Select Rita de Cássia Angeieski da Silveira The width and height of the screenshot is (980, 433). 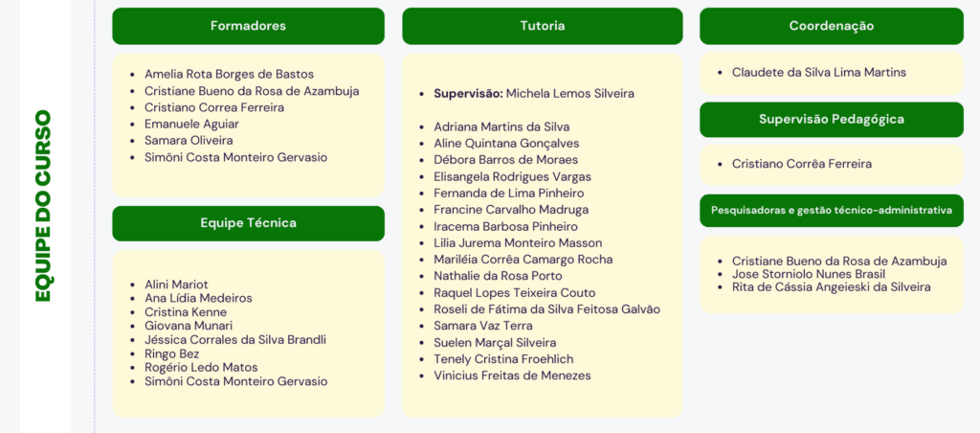pyautogui.click(x=831, y=286)
